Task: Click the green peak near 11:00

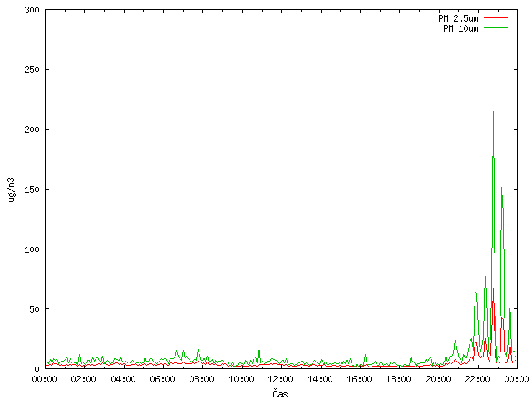Action: point(259,347)
